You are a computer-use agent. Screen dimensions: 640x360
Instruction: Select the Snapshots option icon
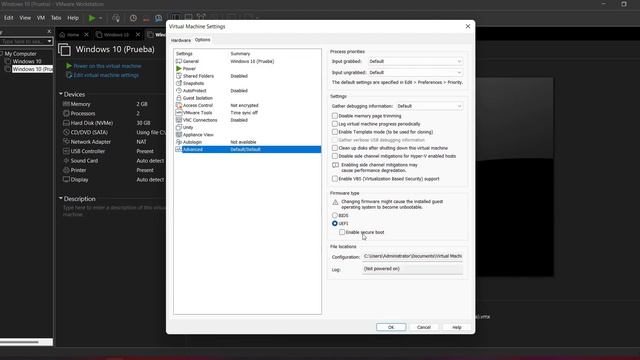(178, 83)
